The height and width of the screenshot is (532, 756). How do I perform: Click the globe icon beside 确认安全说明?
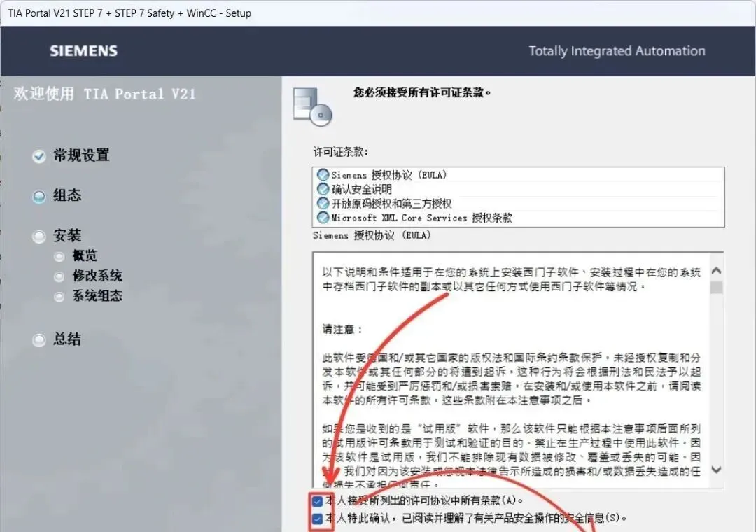pyautogui.click(x=323, y=189)
